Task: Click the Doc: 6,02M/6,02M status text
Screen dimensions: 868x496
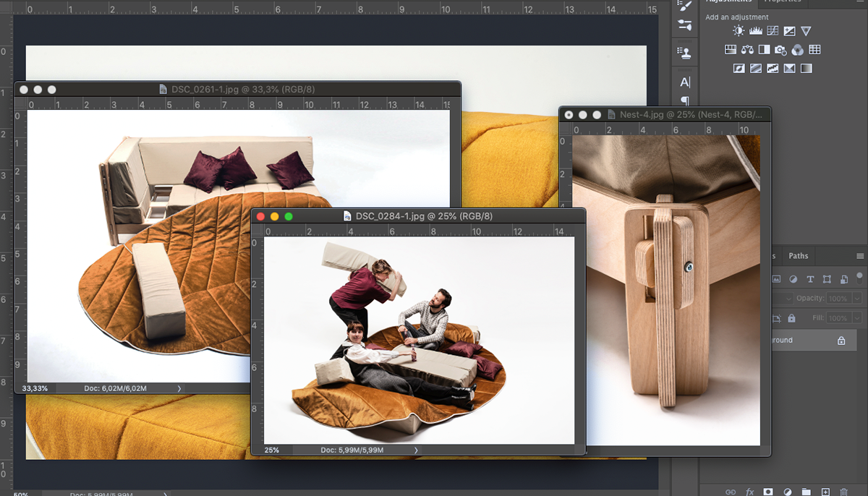Action: [x=116, y=388]
